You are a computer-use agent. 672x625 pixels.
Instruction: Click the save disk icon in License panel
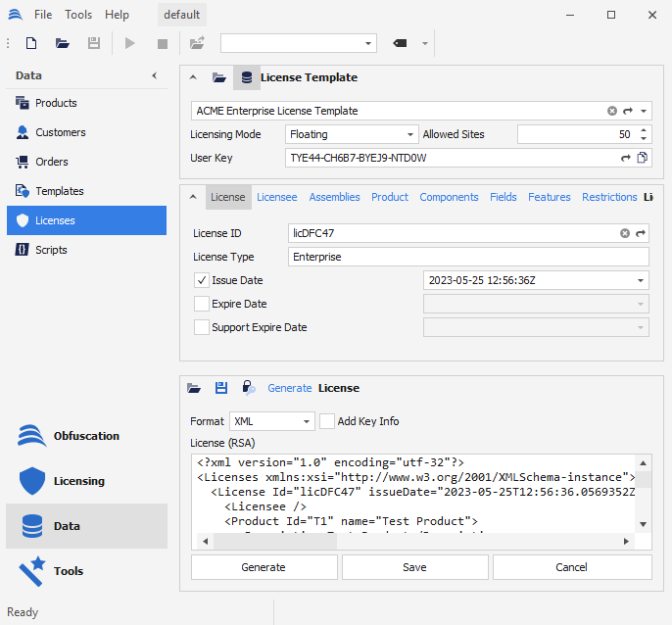pyautogui.click(x=221, y=388)
